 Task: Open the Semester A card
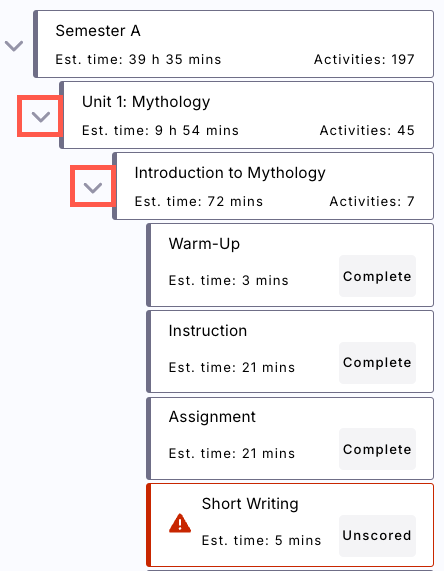(x=233, y=44)
